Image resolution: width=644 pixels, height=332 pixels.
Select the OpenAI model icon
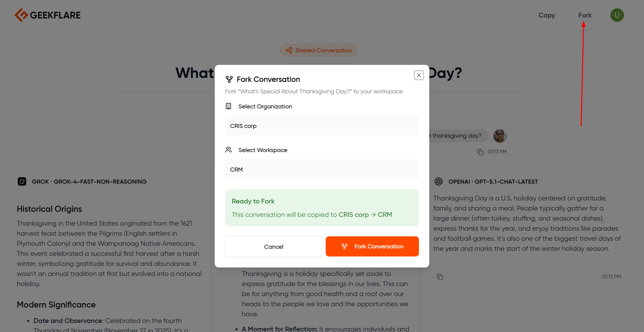click(439, 181)
